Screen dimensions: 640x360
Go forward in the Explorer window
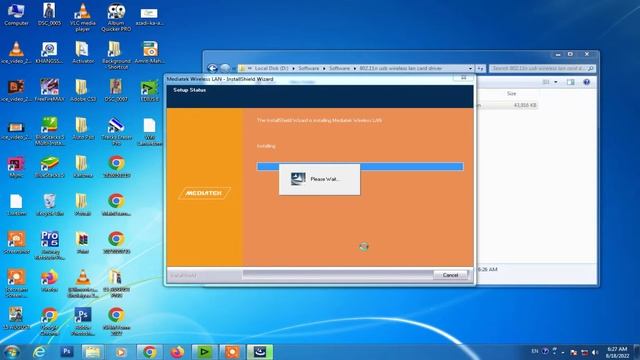pyautogui.click(x=225, y=68)
